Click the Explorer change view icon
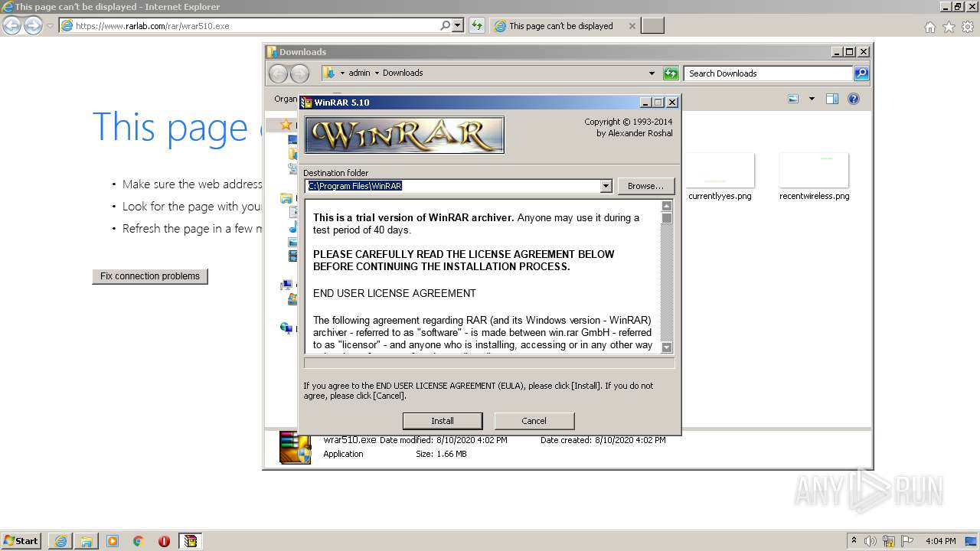This screenshot has width=980, height=551. 793,99
